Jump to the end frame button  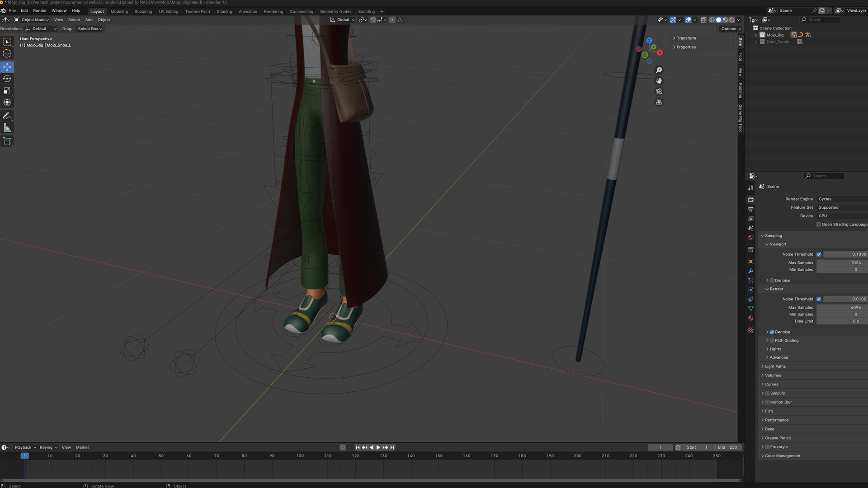pyautogui.click(x=392, y=447)
